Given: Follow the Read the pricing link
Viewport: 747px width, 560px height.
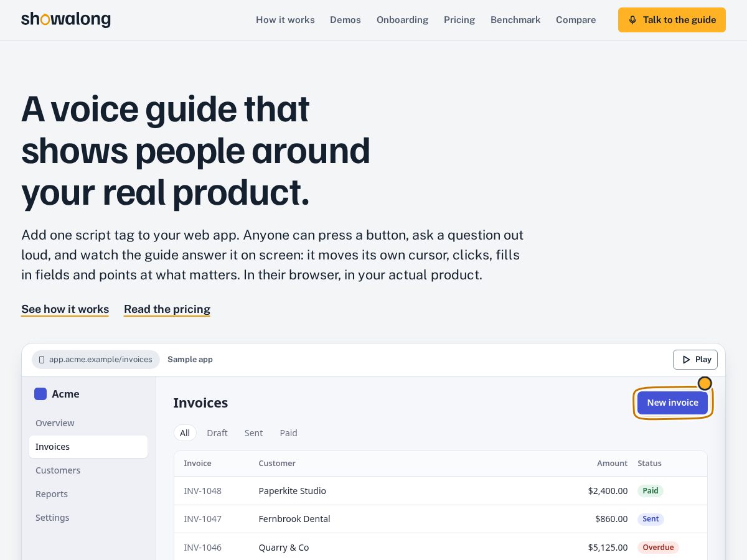Looking at the screenshot, I should tap(167, 309).
